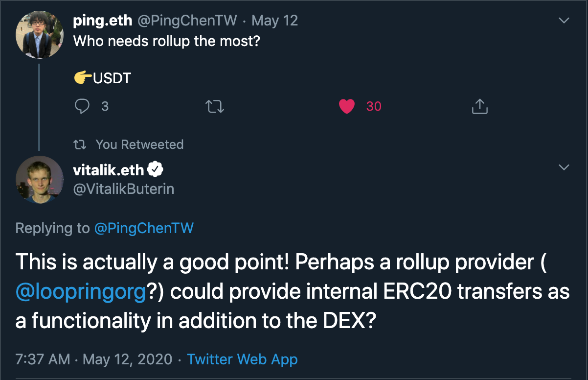Click the verified badge next to vitalik.eth

pyautogui.click(x=156, y=170)
